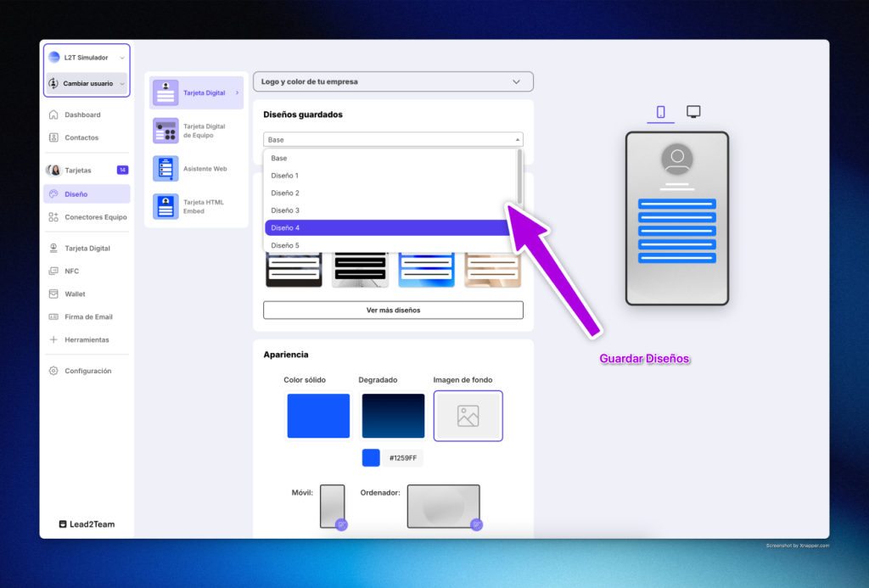Click edit icon on Móvil background thumbnail

[x=341, y=524]
